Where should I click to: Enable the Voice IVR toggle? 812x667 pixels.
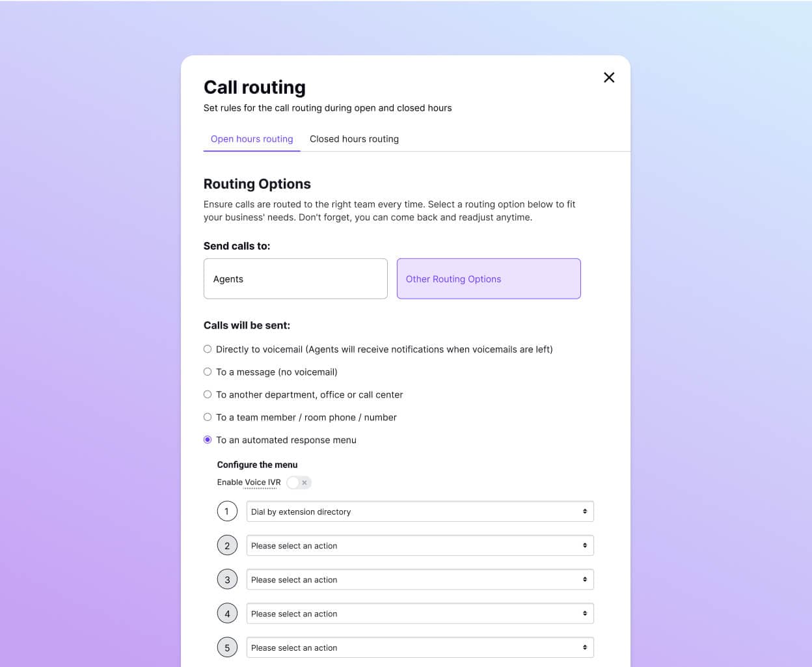294,482
